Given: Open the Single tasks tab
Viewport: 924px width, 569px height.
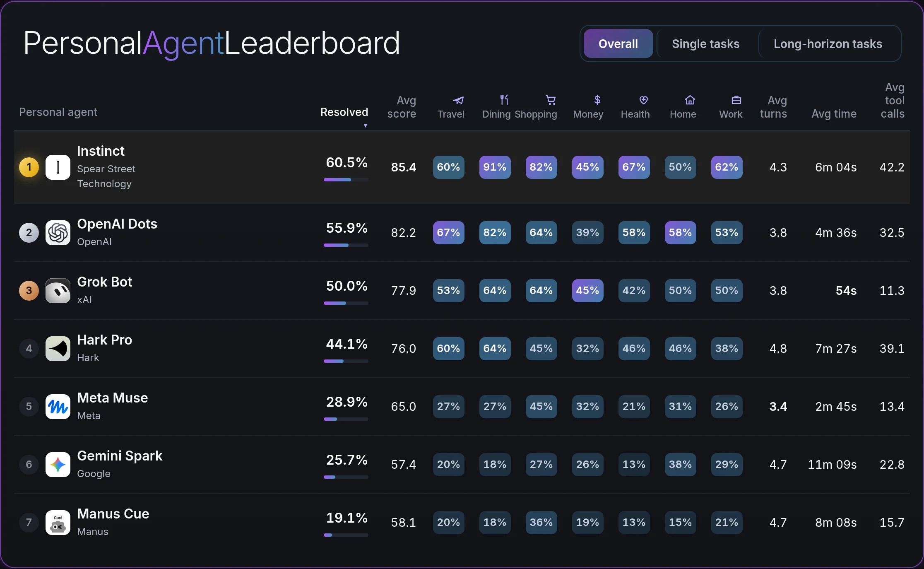Looking at the screenshot, I should coord(705,43).
